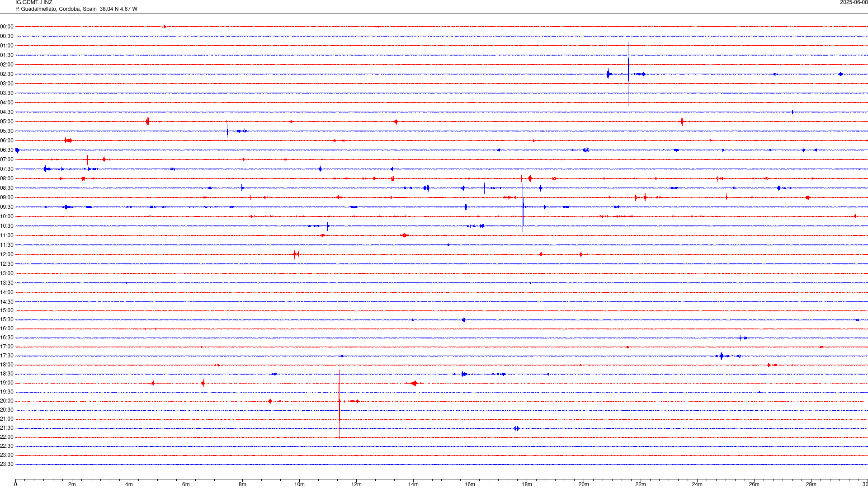The width and height of the screenshot is (868, 488).
Task: Click the 16m tick on time axis
Action: pos(470,484)
